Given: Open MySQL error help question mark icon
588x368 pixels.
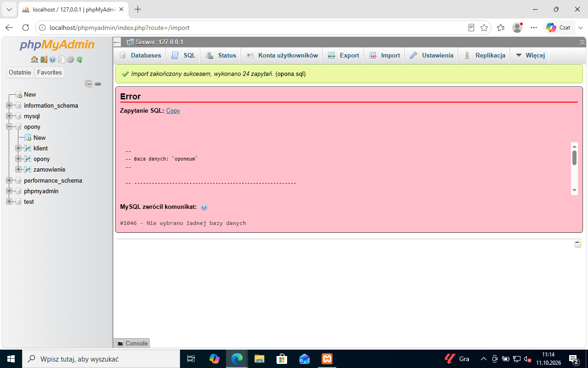Looking at the screenshot, I should click(204, 207).
